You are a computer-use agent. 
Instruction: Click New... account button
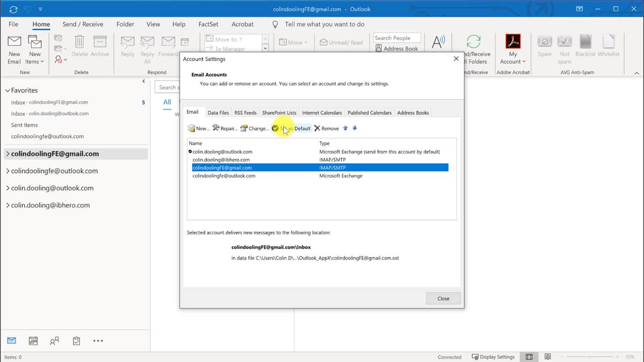198,128
